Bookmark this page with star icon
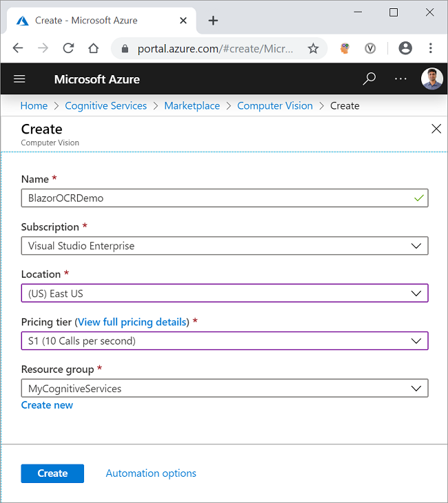The width and height of the screenshot is (448, 503). (x=313, y=48)
